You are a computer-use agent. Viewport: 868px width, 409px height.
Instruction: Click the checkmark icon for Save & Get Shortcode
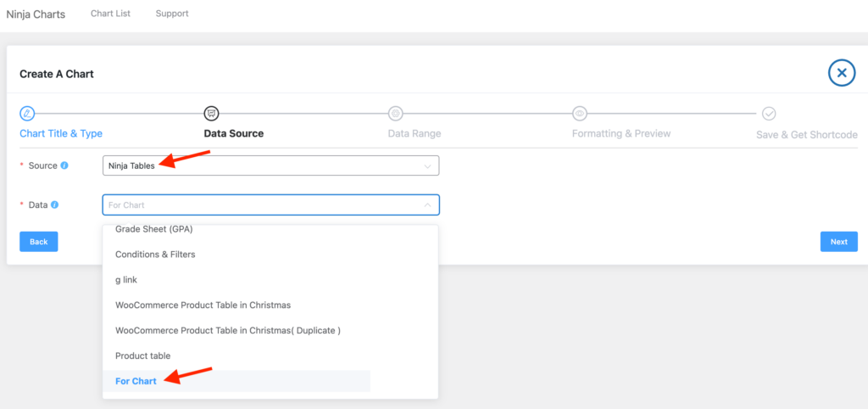(769, 114)
